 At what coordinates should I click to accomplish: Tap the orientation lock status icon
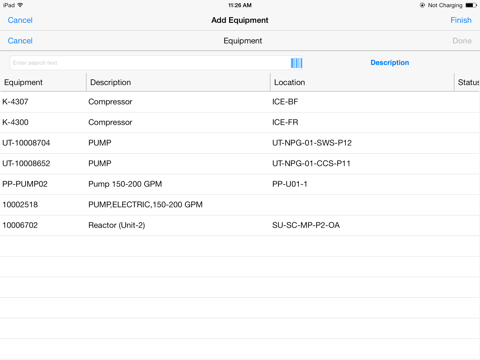[422, 5]
